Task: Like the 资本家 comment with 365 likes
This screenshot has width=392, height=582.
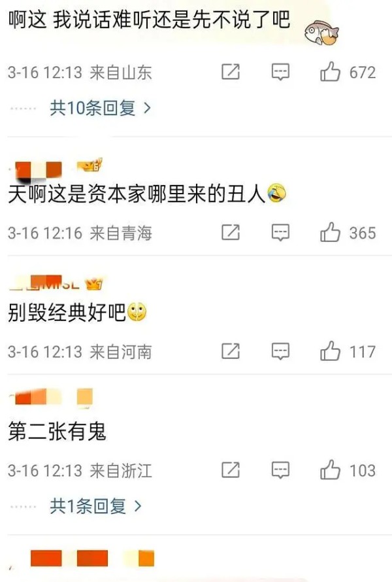Action: (x=330, y=232)
